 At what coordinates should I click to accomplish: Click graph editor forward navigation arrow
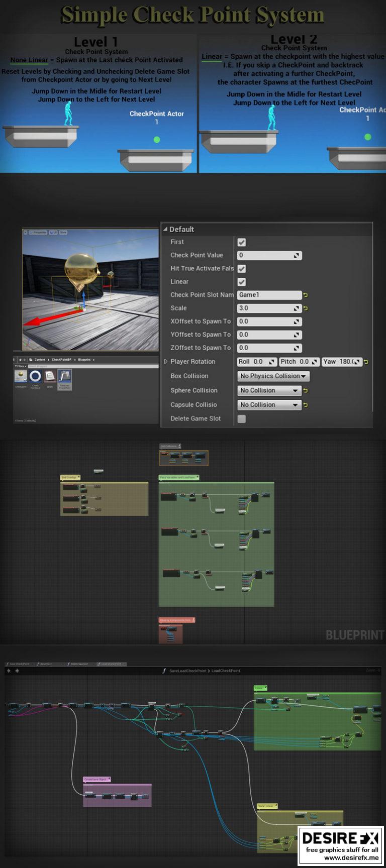(17, 671)
